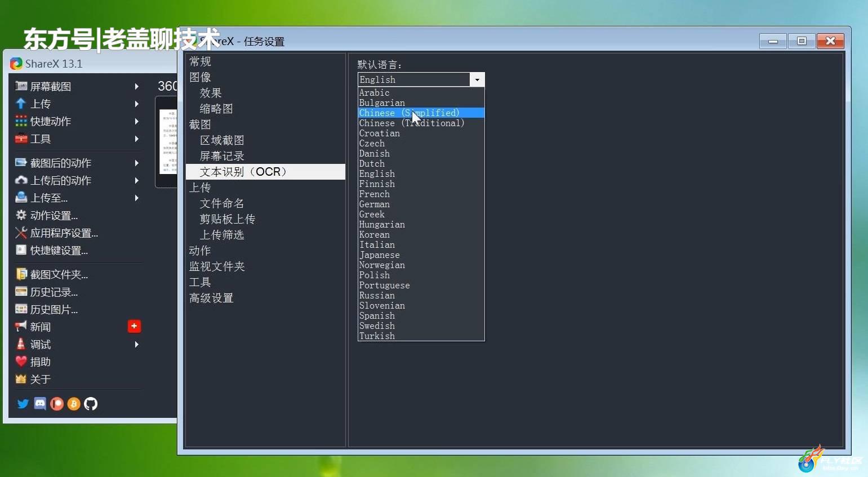Open 历史图片 menu entry

(x=54, y=309)
